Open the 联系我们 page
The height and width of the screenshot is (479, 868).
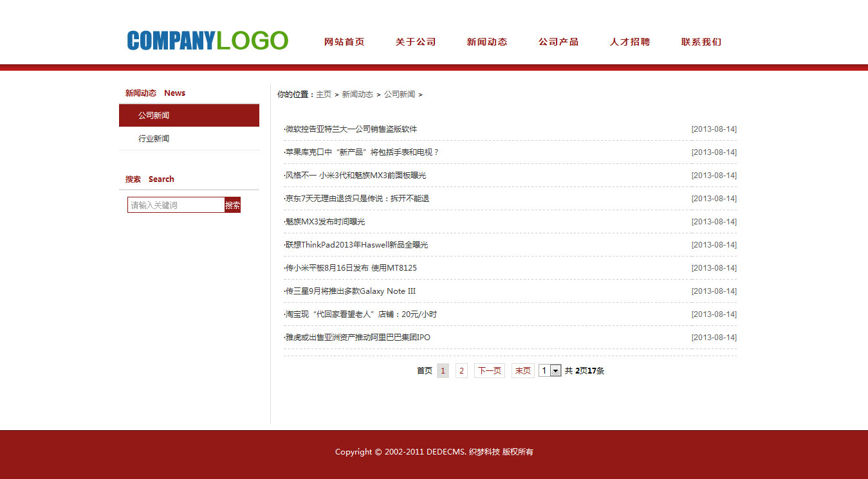point(701,42)
